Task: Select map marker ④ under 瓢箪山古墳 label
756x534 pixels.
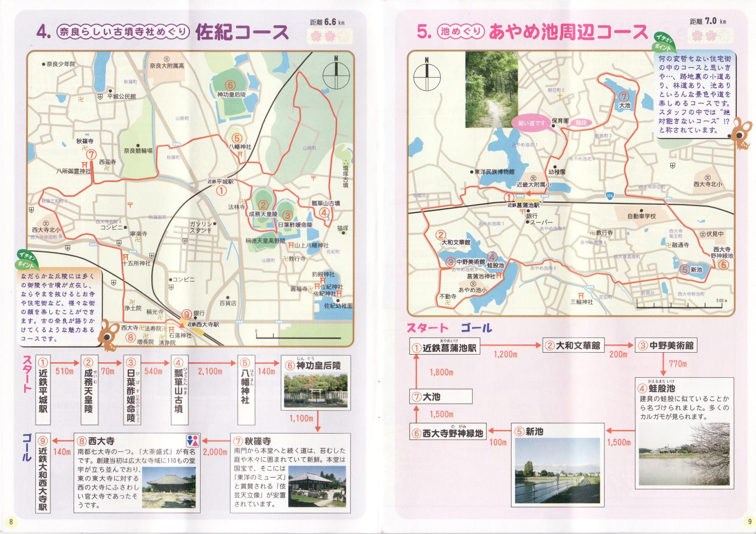Action: coord(324,213)
